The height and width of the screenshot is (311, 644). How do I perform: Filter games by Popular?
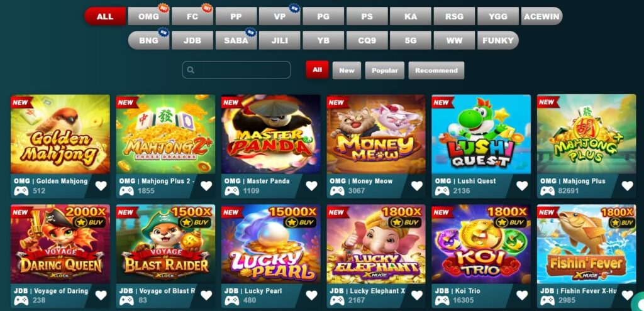click(385, 70)
